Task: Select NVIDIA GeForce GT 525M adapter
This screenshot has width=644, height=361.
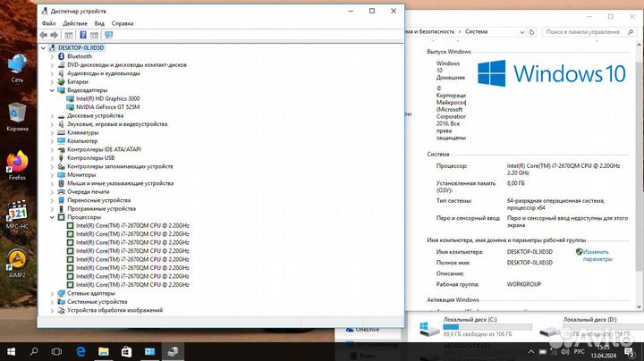Action: click(107, 107)
